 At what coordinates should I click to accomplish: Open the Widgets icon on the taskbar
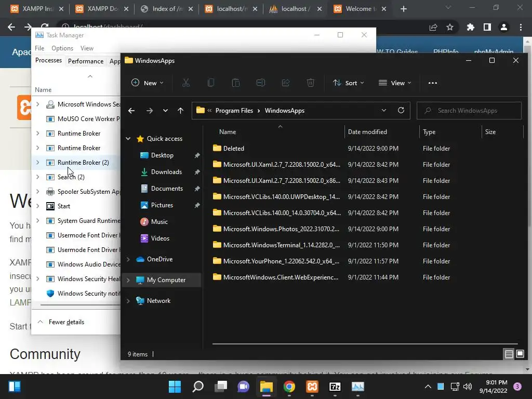(x=15, y=387)
